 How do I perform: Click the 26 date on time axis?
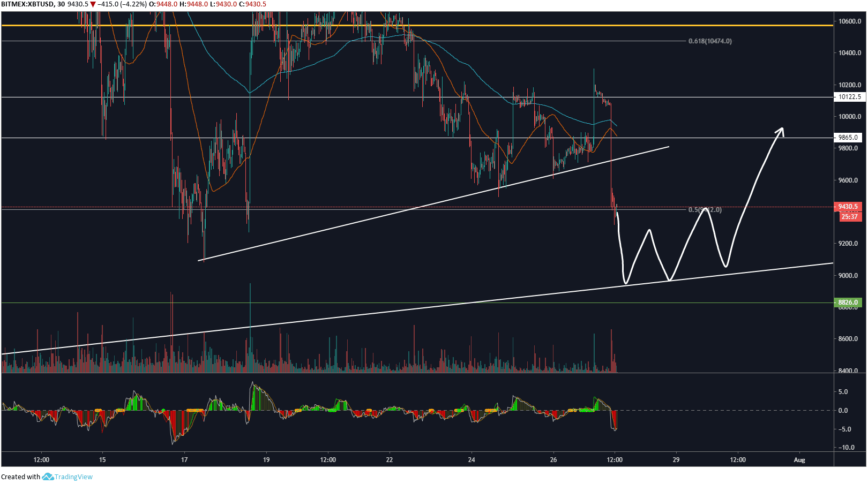553,459
